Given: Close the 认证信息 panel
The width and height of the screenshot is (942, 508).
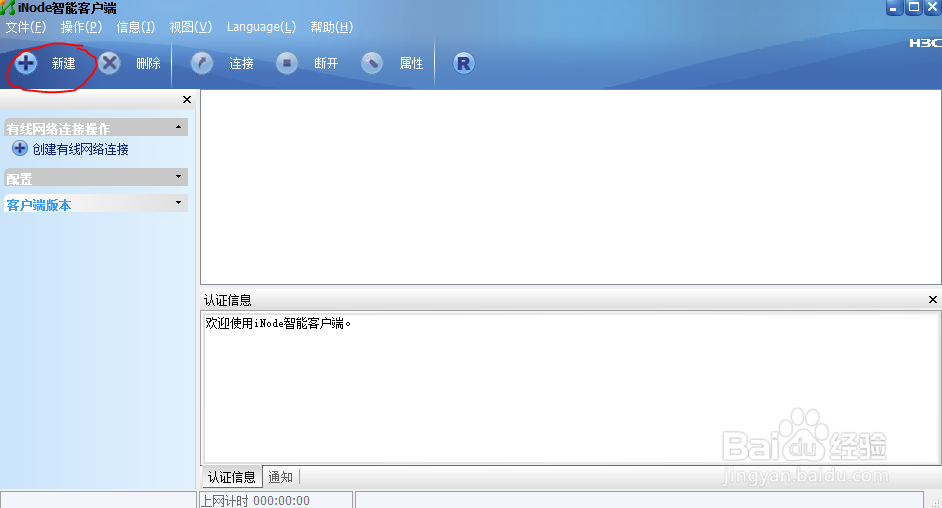Looking at the screenshot, I should (x=932, y=300).
